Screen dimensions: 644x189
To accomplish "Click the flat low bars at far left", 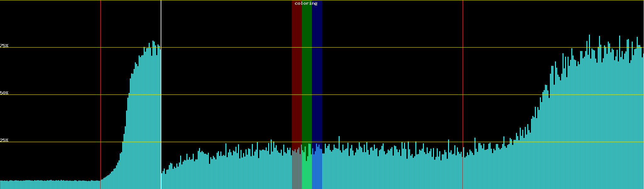I will pos(47,185).
